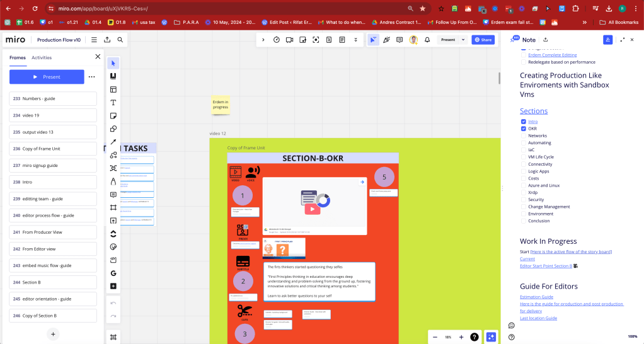Check the Automating checkbox
This screenshot has height=344, width=644.
coord(523,143)
